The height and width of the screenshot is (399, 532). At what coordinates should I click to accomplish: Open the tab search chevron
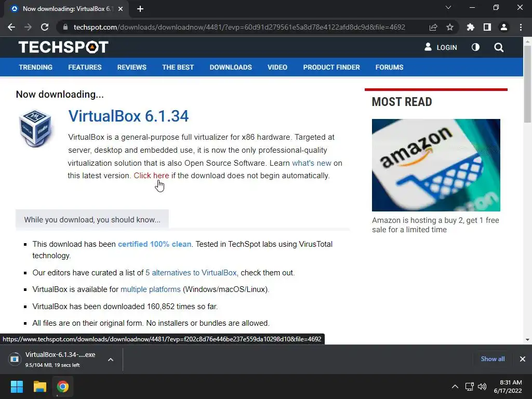(x=448, y=7)
